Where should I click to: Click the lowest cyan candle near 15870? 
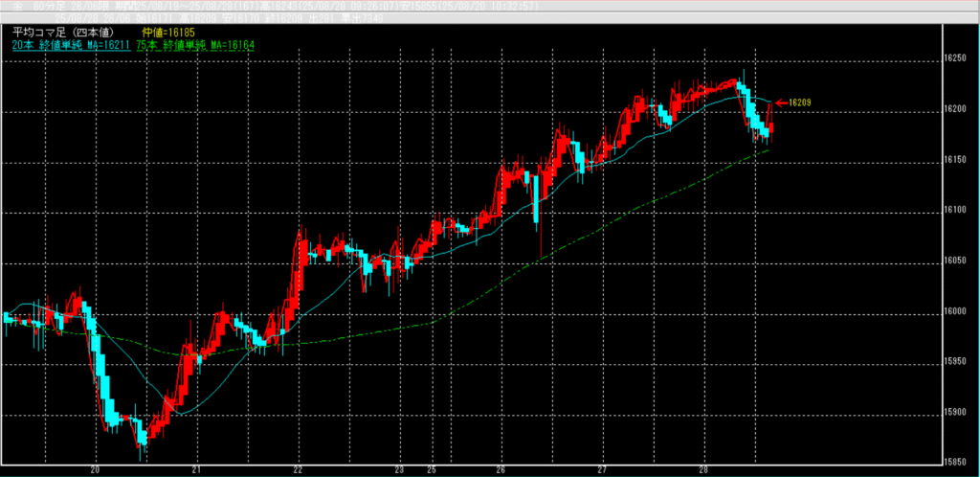pos(142,437)
